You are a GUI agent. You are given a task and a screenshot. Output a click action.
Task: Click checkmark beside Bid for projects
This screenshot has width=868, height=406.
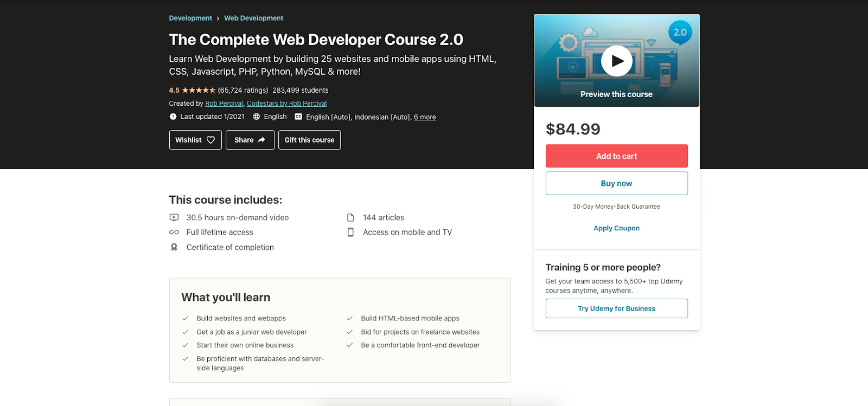point(349,332)
